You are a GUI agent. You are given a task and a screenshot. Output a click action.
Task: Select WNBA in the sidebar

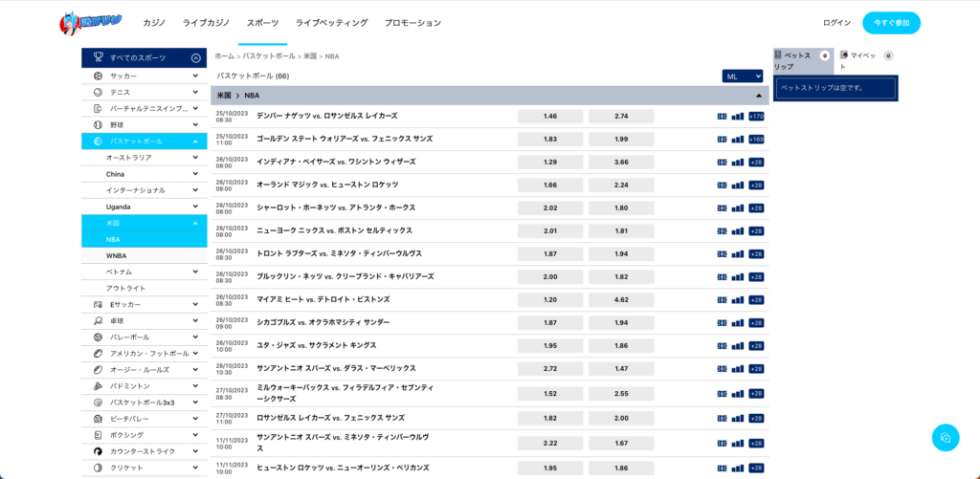click(116, 255)
